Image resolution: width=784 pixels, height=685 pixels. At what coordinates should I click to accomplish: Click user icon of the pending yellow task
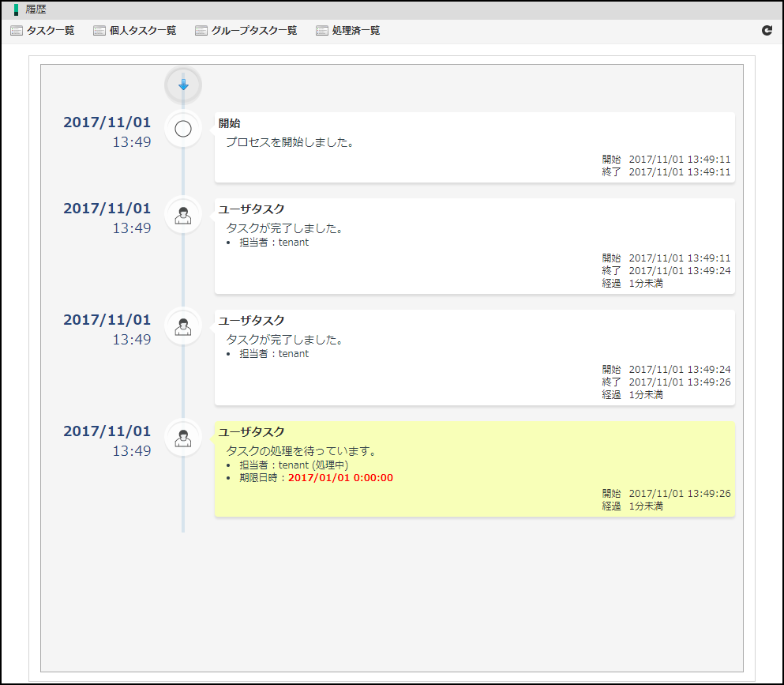pos(183,438)
